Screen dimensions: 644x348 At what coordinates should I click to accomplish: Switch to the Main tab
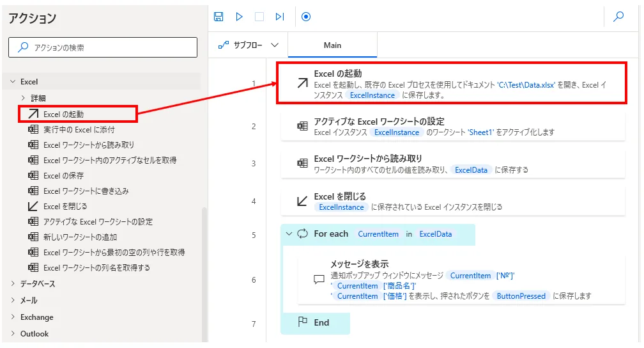(332, 45)
